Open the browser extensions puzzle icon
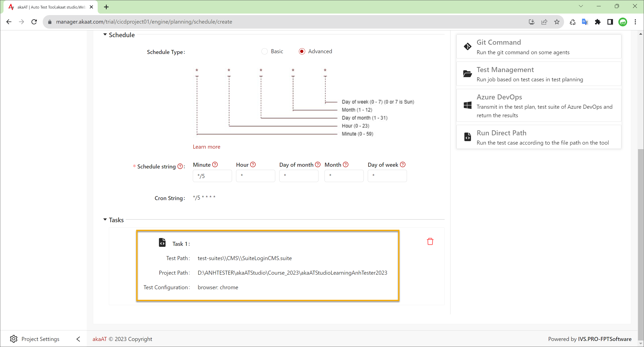This screenshot has width=644, height=347. coord(598,22)
